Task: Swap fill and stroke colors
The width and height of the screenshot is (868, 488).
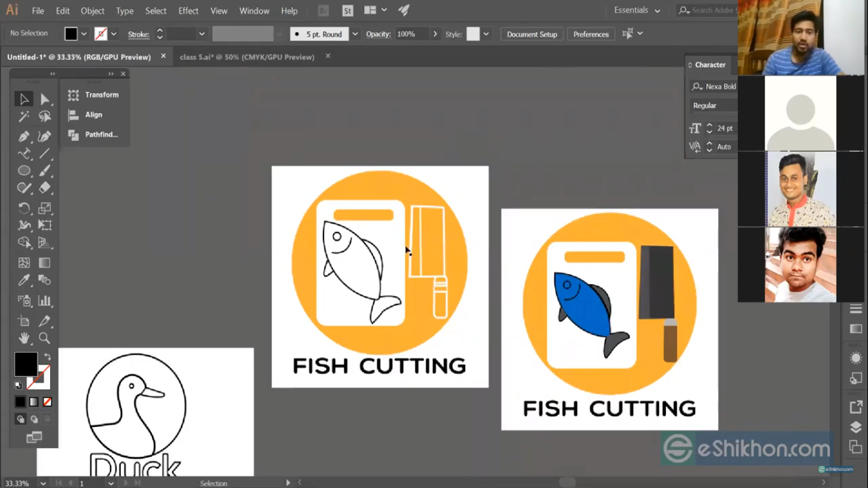Action: click(x=46, y=356)
